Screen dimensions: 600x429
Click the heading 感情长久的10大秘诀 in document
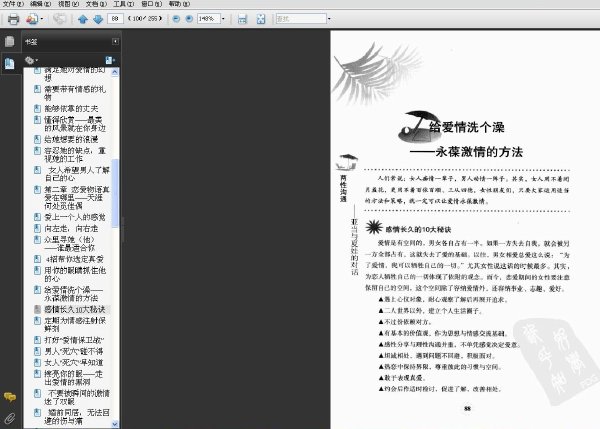pyautogui.click(x=418, y=230)
